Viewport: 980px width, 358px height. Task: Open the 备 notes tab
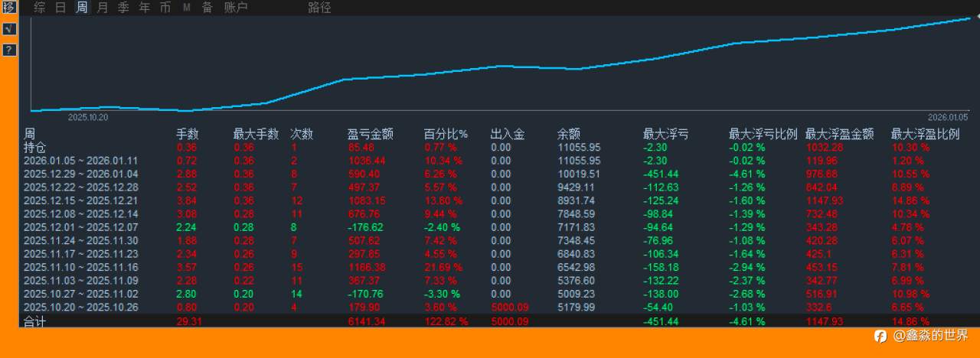[207, 8]
